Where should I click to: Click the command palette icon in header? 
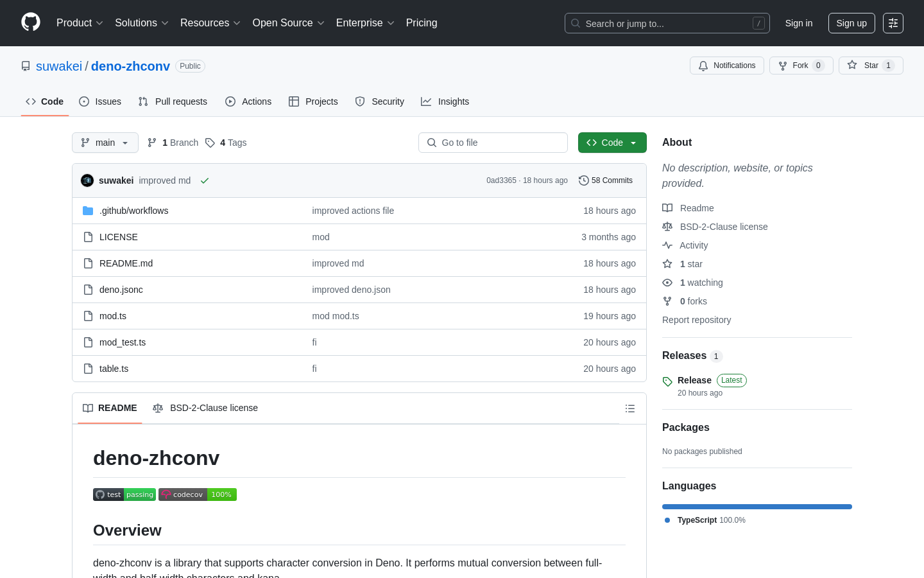click(893, 23)
